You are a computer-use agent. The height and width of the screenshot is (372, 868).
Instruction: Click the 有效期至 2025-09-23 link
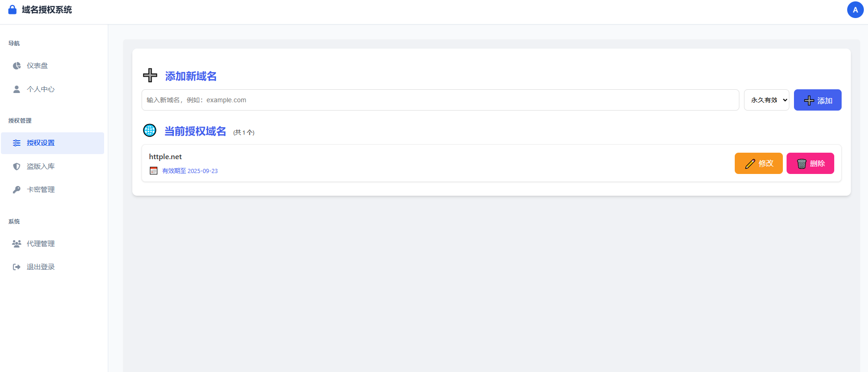coord(190,171)
